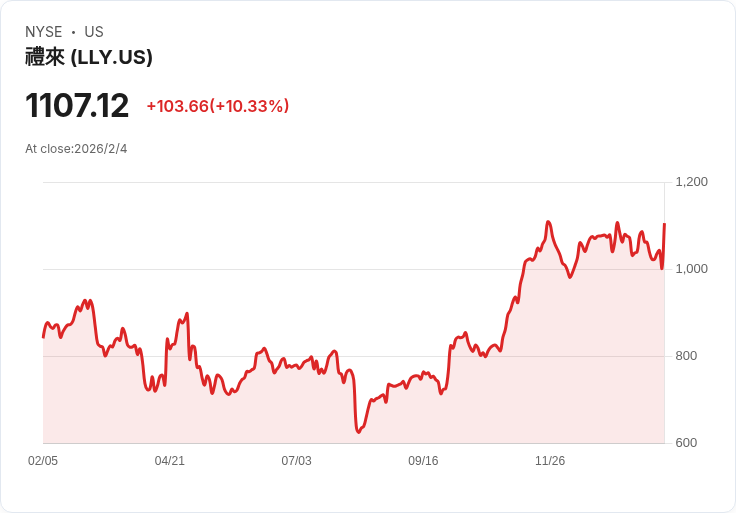
Task: Select the 04/21 date on the axis
Action: [170, 461]
